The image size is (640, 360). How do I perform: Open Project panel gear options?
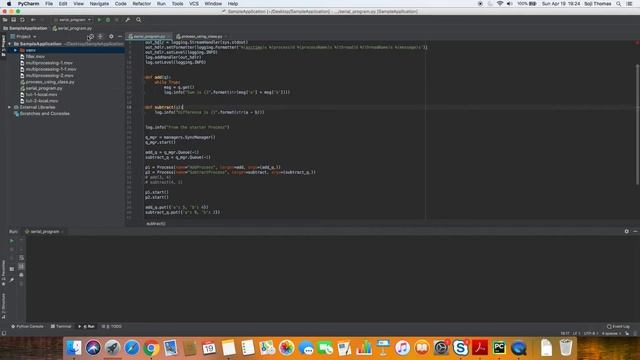click(111, 37)
